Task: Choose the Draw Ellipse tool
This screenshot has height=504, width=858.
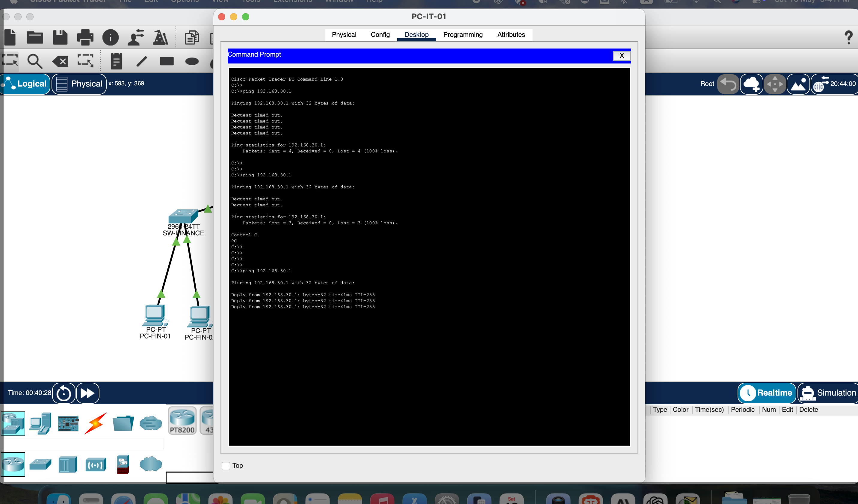Action: pyautogui.click(x=192, y=61)
